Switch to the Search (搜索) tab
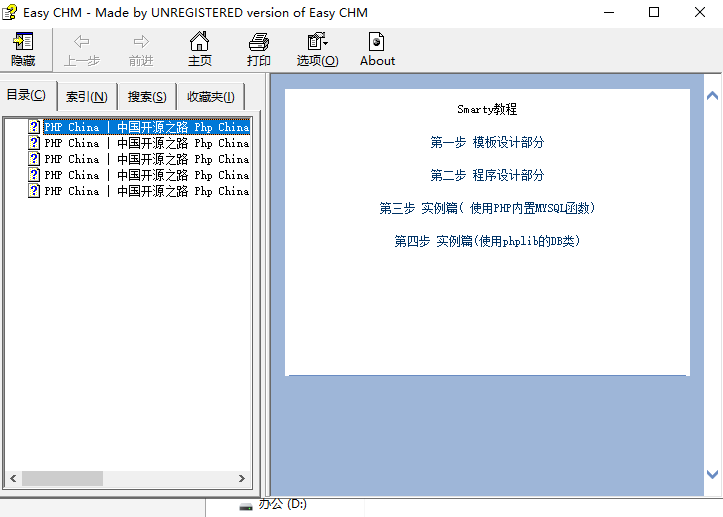 (147, 97)
